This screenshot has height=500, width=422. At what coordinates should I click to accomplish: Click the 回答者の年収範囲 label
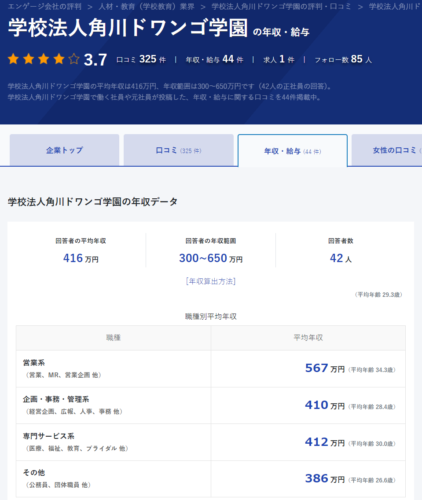[x=211, y=241]
